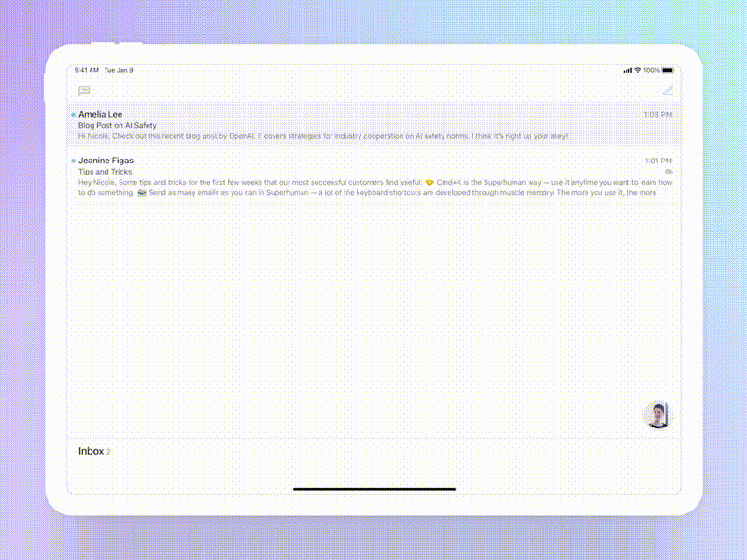
Task: Select subject 'Tips and Tricks'
Action: (105, 172)
